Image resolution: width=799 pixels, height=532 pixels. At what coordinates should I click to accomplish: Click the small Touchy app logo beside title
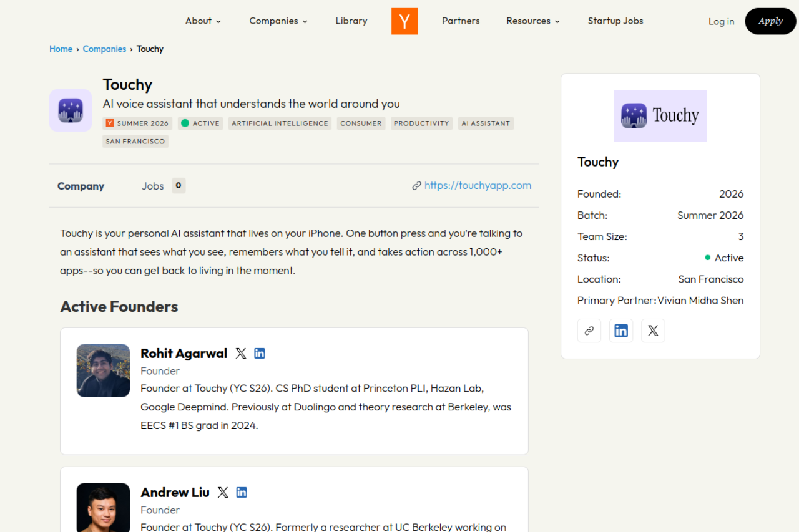coord(71,110)
